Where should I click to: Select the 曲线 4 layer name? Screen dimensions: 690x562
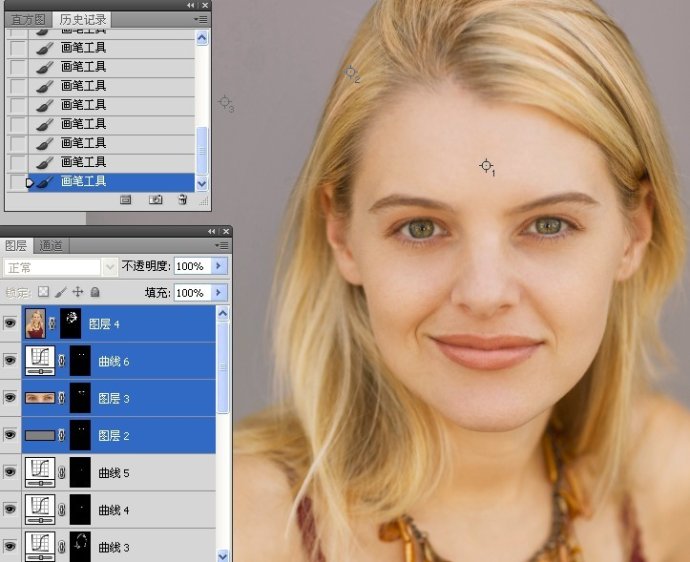[x=114, y=510]
